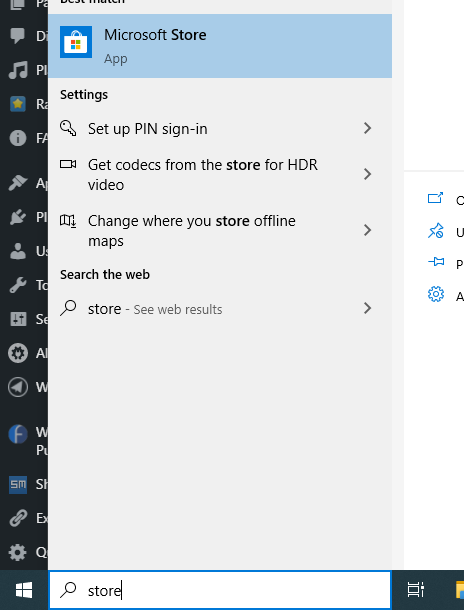Click the Settings sliders icon in sidebar
The image size is (464, 611).
coord(18,319)
